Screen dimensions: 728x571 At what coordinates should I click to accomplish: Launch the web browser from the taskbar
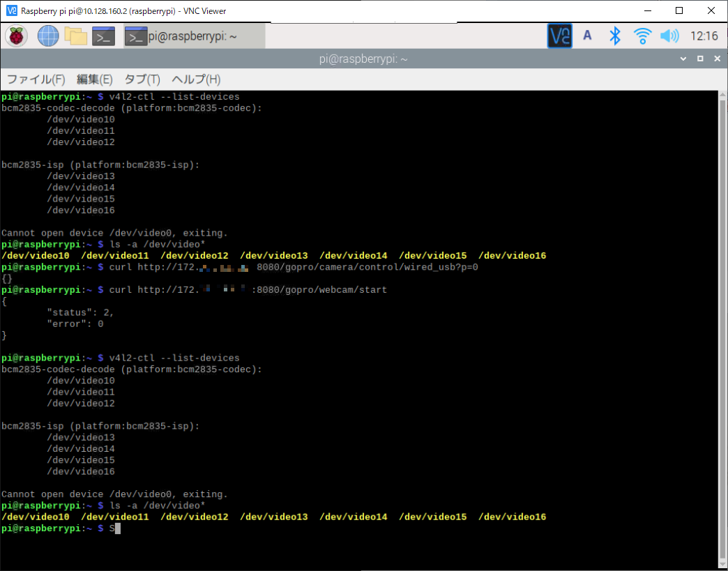coord(47,36)
